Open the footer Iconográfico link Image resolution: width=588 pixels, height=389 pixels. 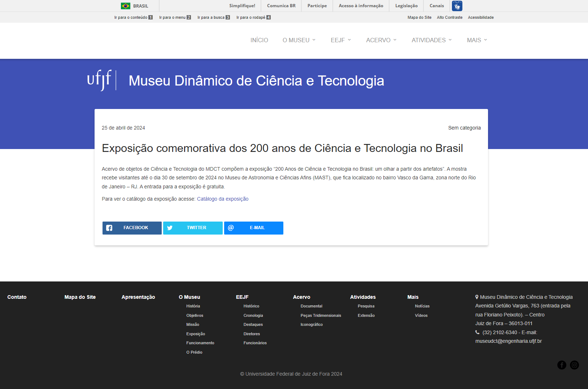pyautogui.click(x=312, y=324)
